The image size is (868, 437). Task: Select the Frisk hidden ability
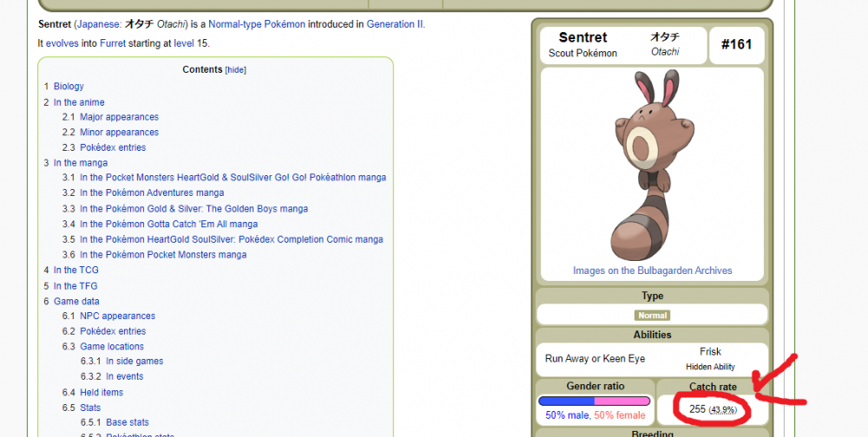pos(710,352)
